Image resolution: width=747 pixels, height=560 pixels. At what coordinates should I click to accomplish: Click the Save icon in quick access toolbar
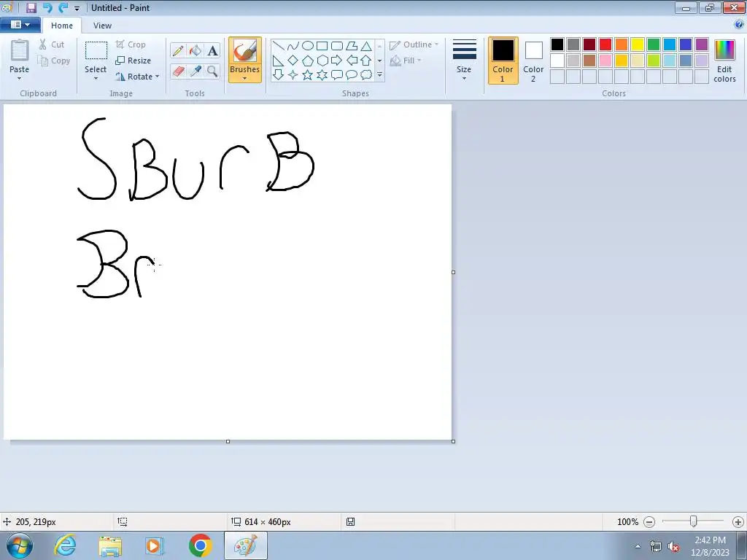coord(31,7)
